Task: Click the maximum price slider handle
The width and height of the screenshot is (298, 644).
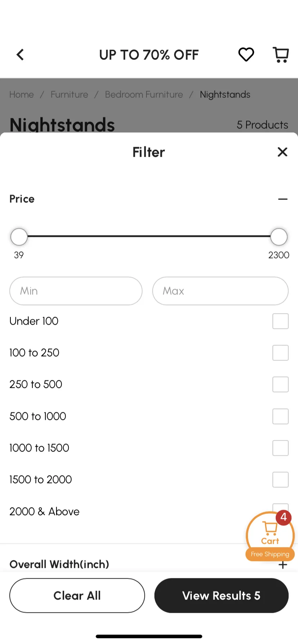Action: (279, 237)
